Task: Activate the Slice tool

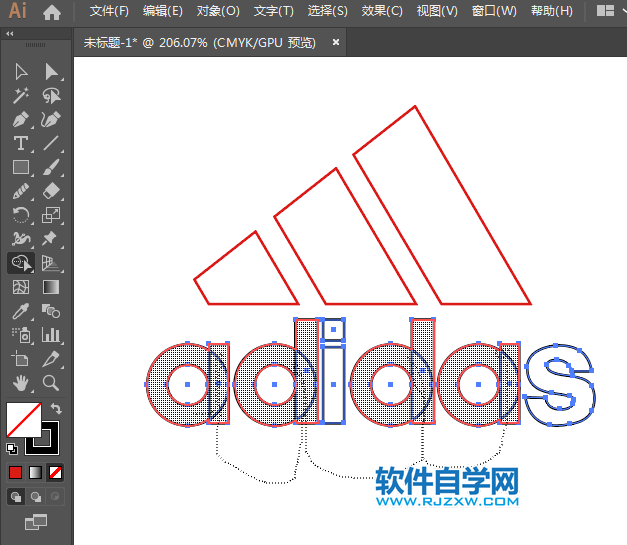Action: 51,359
